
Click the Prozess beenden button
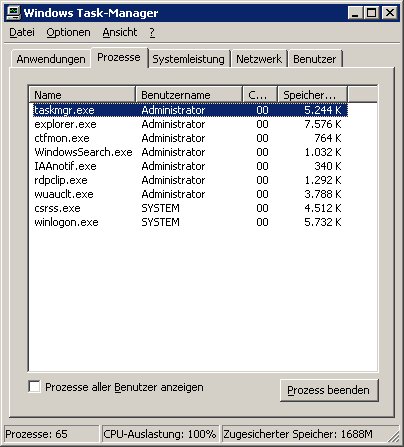(x=329, y=390)
